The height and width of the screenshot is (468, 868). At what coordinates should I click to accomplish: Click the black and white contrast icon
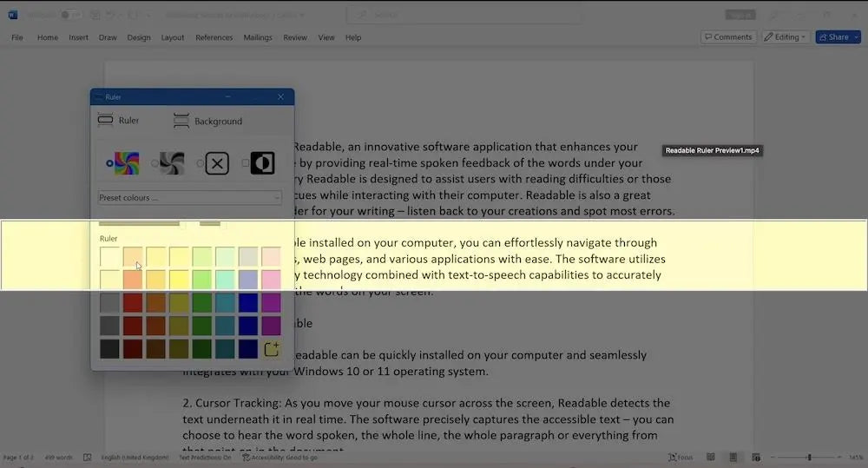pyautogui.click(x=262, y=163)
